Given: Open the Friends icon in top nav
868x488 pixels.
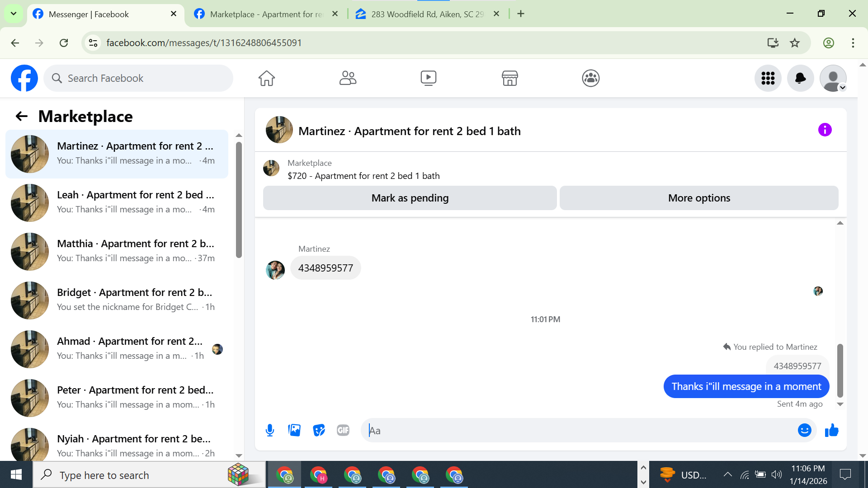Looking at the screenshot, I should pyautogui.click(x=348, y=78).
